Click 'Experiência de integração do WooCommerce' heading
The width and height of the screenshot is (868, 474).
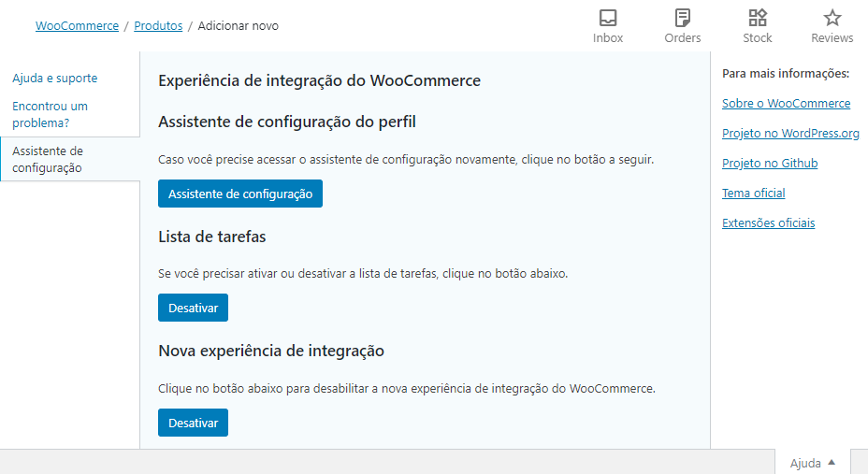tap(319, 80)
